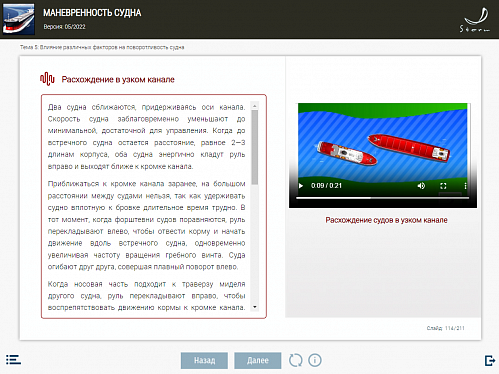Click title 'МАНЕВРЕННОСТЬ СУДНА'

click(92, 13)
